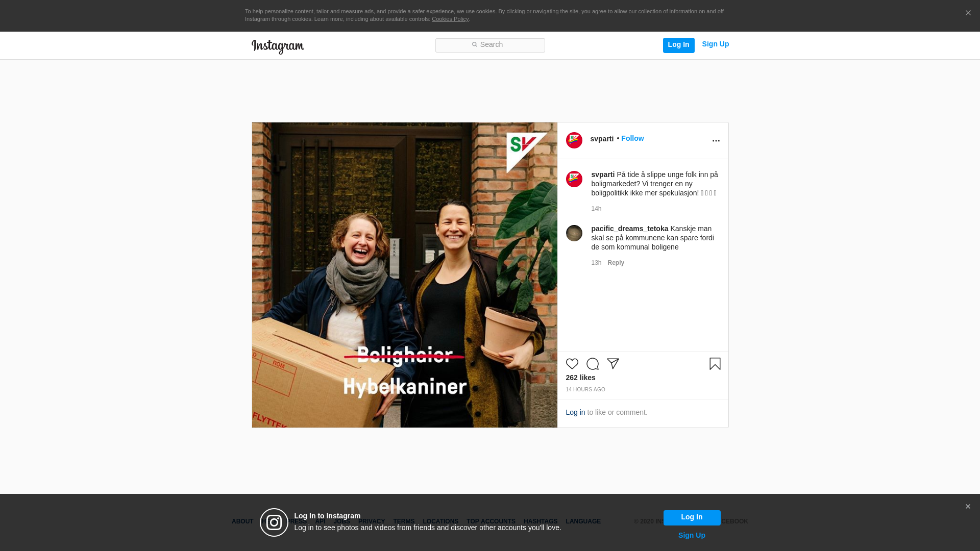
Task: Click Log In button in bottom banner
Action: (692, 518)
